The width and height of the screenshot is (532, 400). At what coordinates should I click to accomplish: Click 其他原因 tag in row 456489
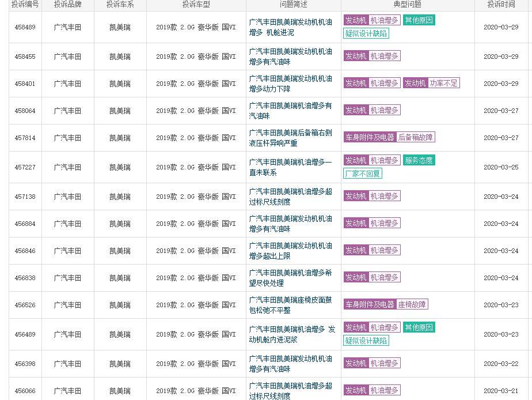(x=419, y=328)
